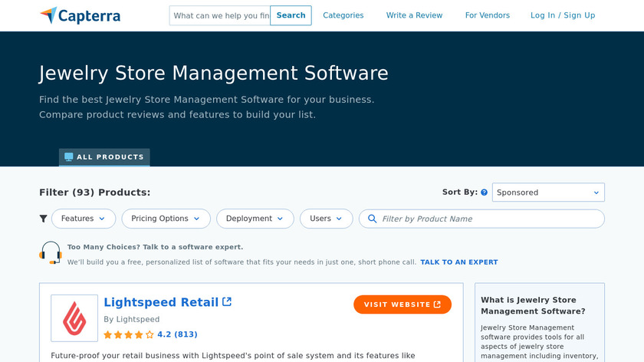Image resolution: width=644 pixels, height=362 pixels.
Task: Open the Sort By Sponsored dropdown
Action: click(548, 193)
